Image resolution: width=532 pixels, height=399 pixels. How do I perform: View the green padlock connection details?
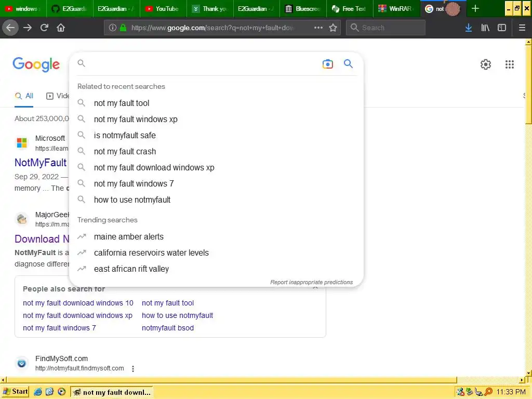click(x=123, y=28)
